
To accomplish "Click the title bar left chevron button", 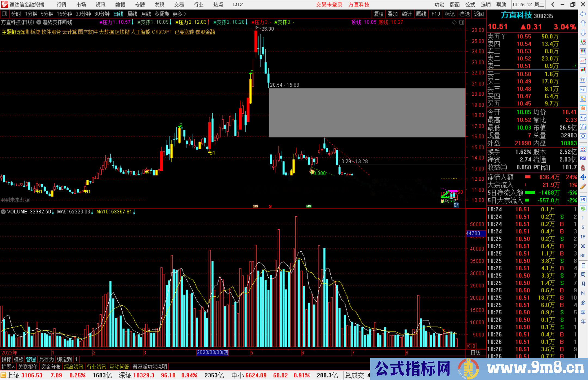I will point(553,4).
